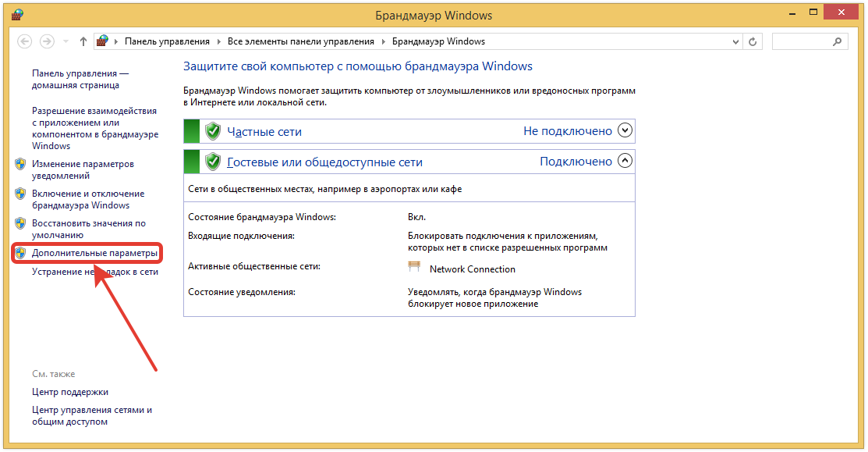Close the Брандмауэр Windows window
The width and height of the screenshot is (868, 452).
pyautogui.click(x=841, y=12)
